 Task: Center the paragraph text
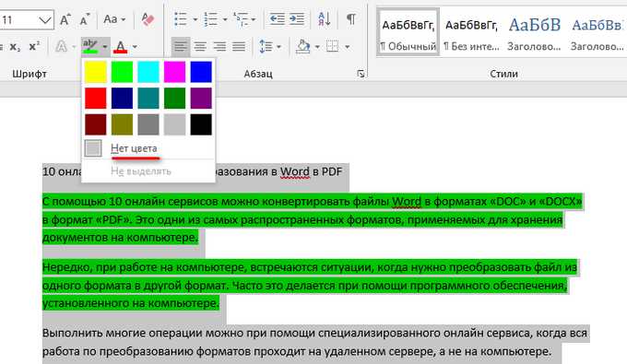pyautogui.click(x=200, y=47)
